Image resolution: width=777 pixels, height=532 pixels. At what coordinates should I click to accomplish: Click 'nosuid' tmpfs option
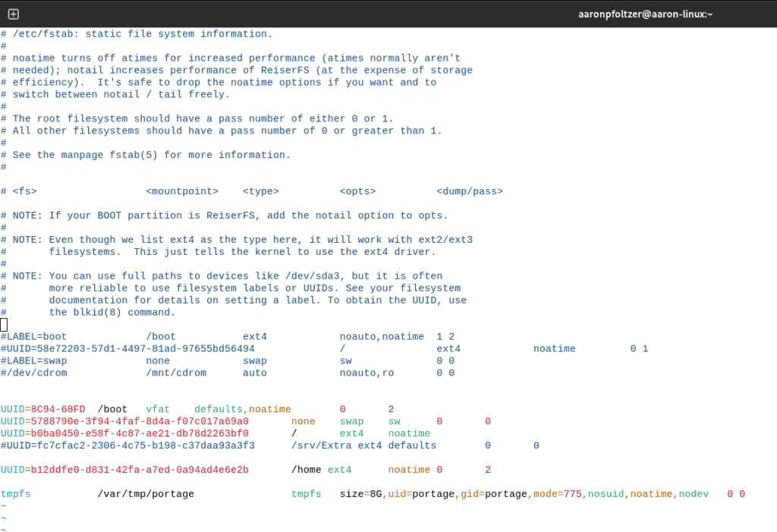click(606, 494)
